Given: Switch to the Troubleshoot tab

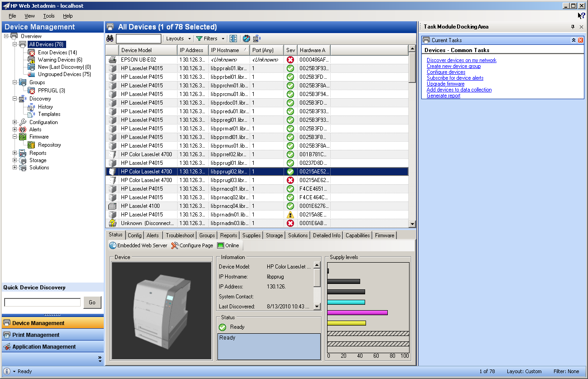Looking at the screenshot, I should pyautogui.click(x=180, y=235).
